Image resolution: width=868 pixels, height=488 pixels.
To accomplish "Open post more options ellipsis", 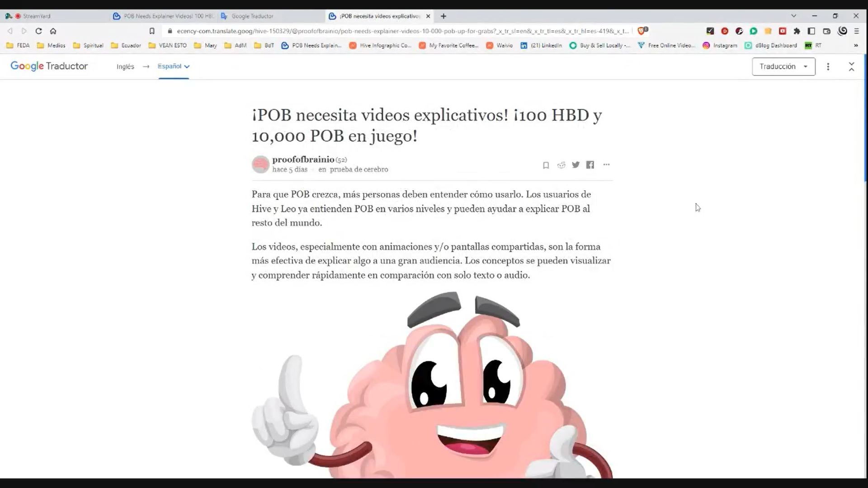I will [x=606, y=165].
